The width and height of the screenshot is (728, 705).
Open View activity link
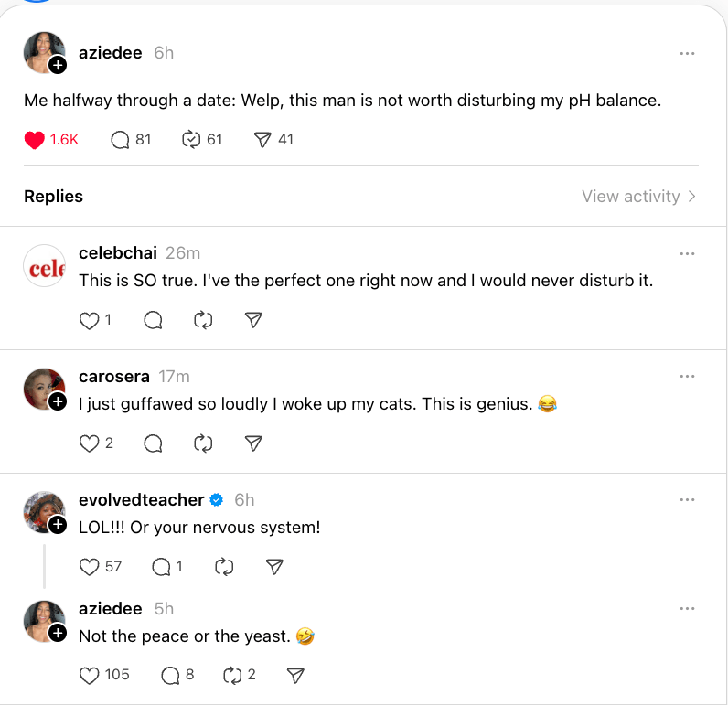[638, 197]
